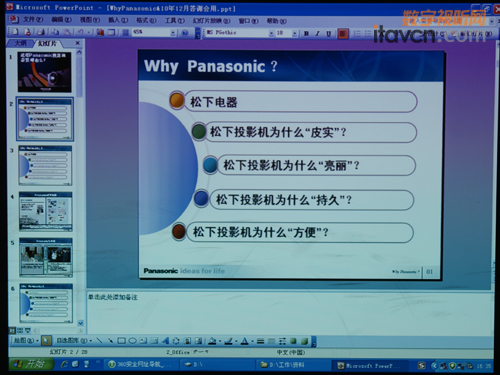Toggle Bold formatting button
This screenshot has width=500, height=375.
coord(306,33)
